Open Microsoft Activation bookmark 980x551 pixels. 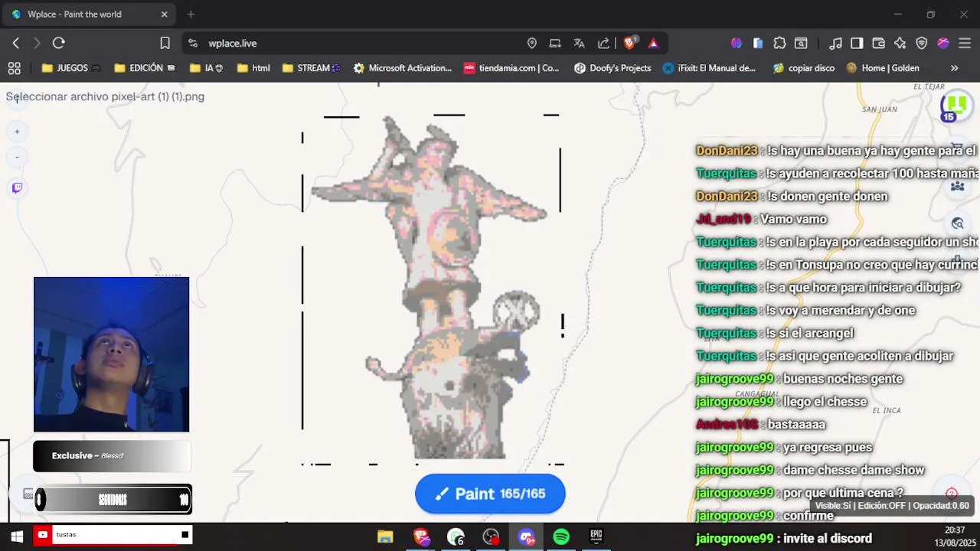tap(403, 68)
